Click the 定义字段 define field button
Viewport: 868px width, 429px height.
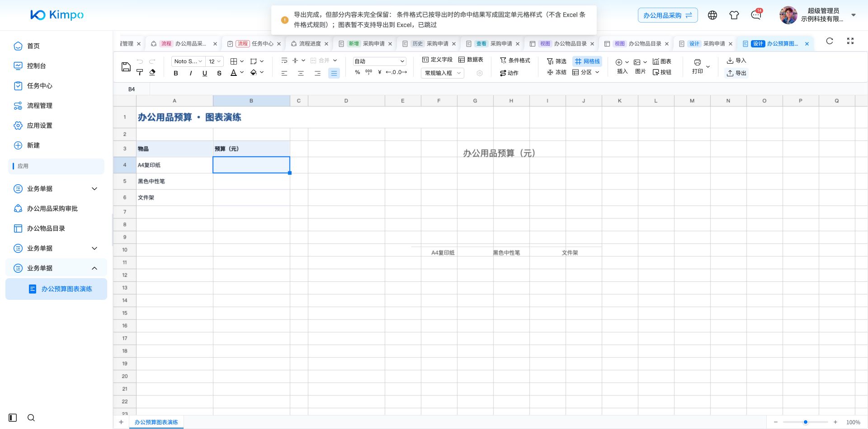pyautogui.click(x=437, y=60)
